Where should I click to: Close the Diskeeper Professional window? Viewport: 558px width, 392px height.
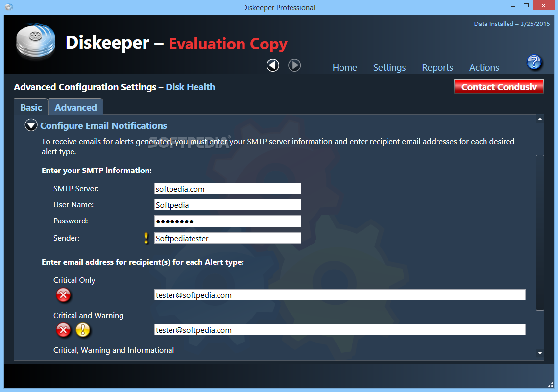pos(543,6)
